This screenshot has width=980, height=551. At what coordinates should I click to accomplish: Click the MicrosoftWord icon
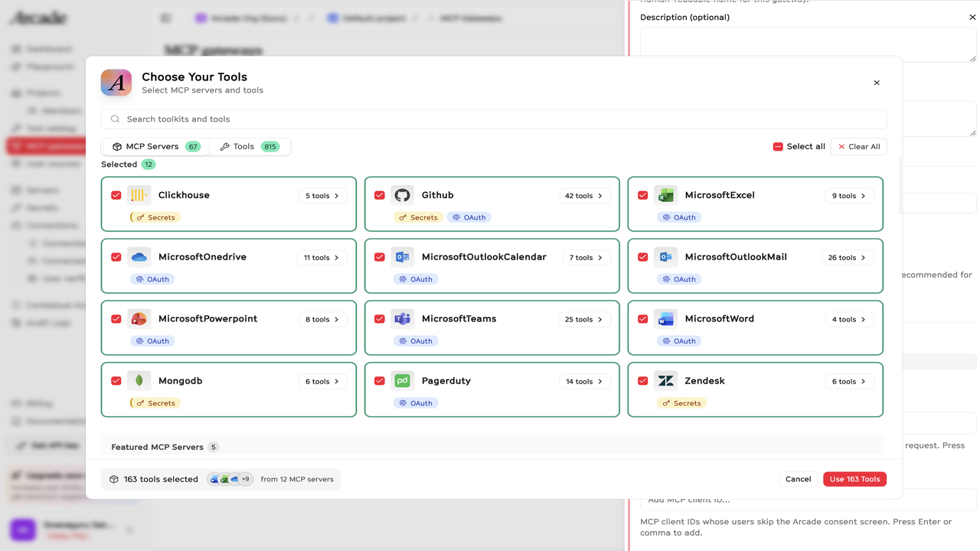(x=665, y=319)
